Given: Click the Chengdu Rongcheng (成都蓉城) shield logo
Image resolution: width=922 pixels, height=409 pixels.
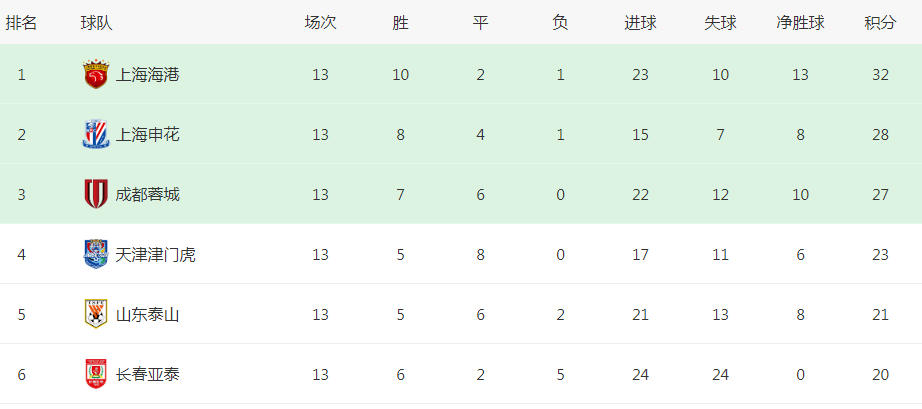Looking at the screenshot, I should [x=96, y=195].
